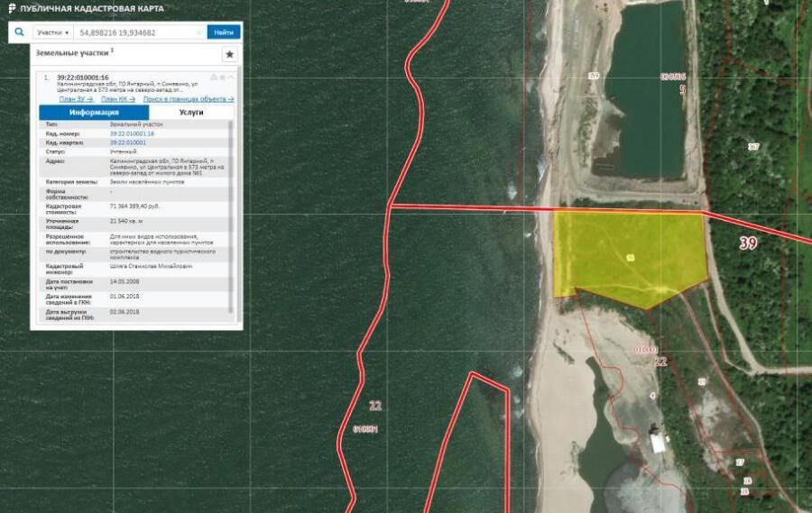The height and width of the screenshot is (513, 812).
Task: Select the Информация tab
Action: (94, 113)
